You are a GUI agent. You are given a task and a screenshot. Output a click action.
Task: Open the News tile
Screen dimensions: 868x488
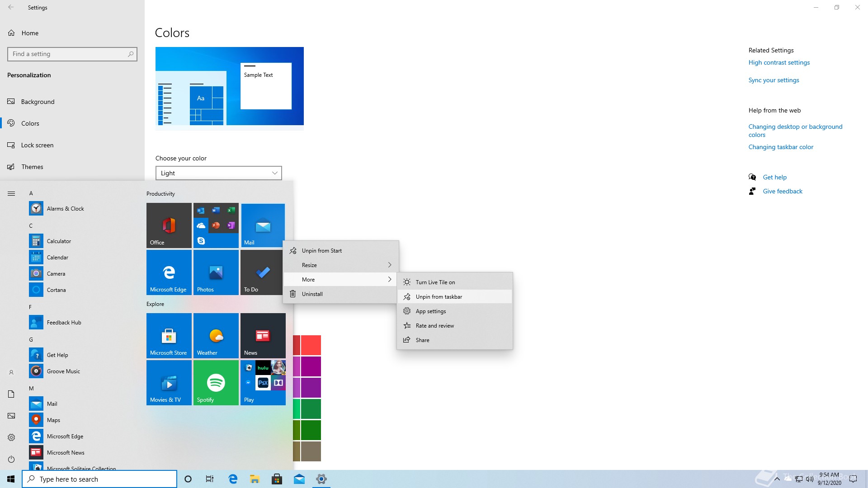[x=263, y=335]
